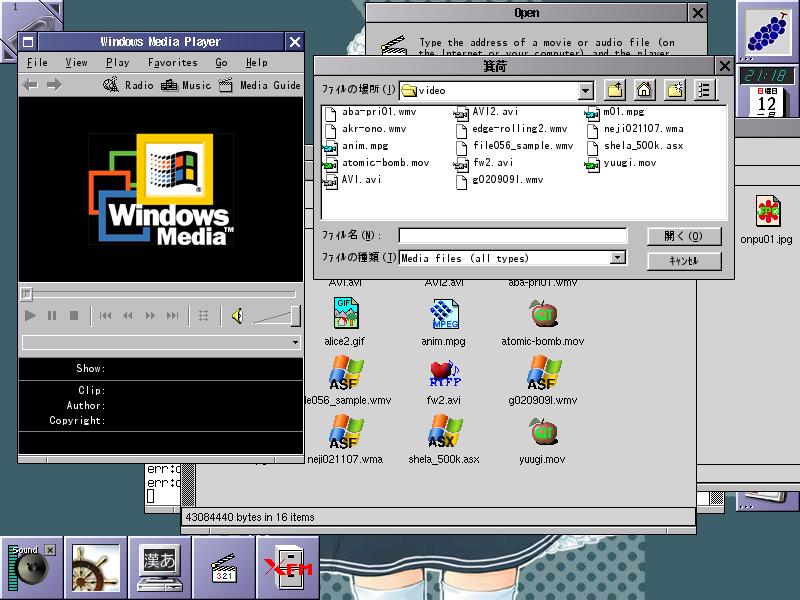The height and width of the screenshot is (600, 800).
Task: Expand the playlist dropdown below the controls
Action: pyautogui.click(x=295, y=342)
